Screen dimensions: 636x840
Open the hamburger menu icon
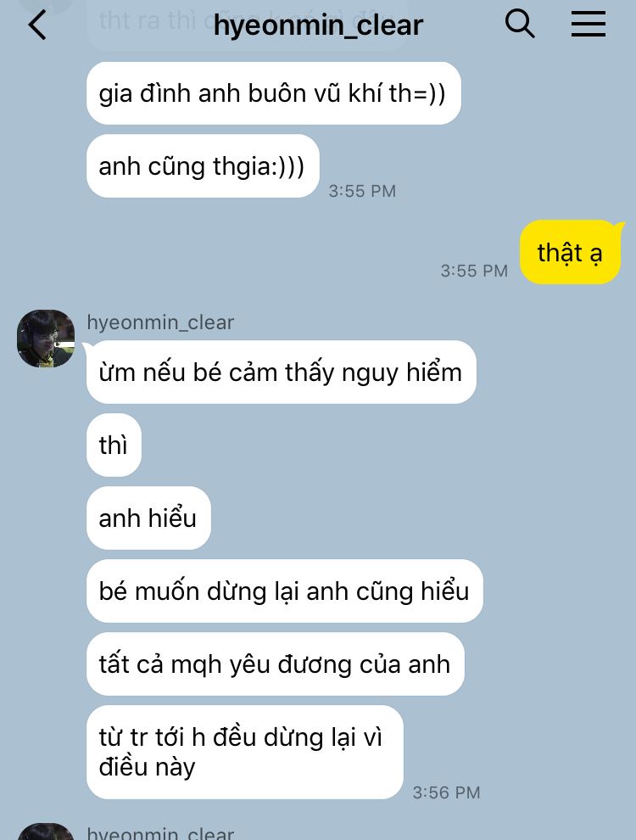[588, 25]
